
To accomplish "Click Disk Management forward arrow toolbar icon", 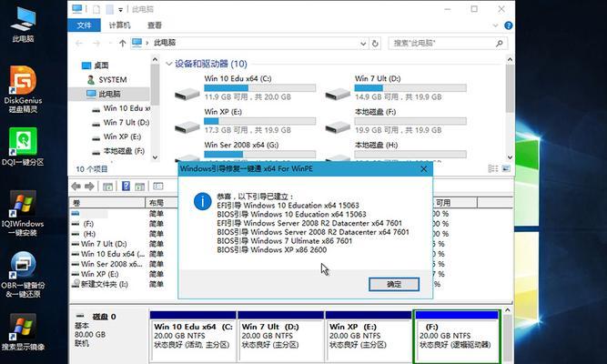I will (x=89, y=187).
